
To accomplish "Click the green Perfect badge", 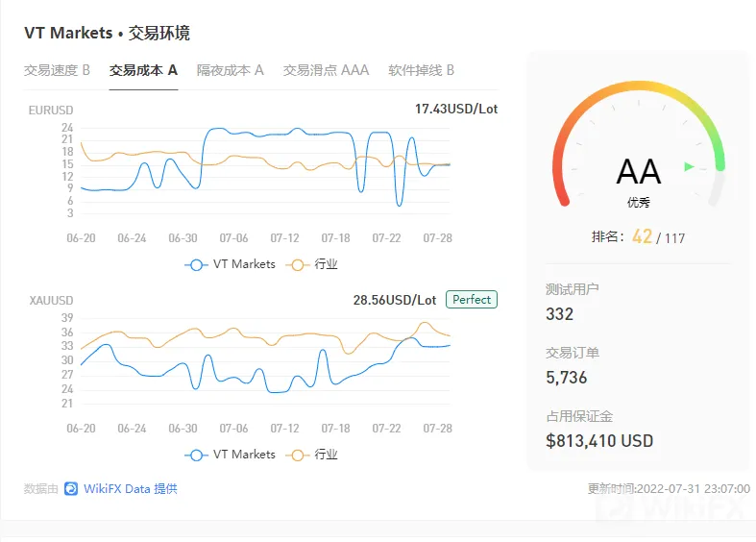I will (472, 300).
